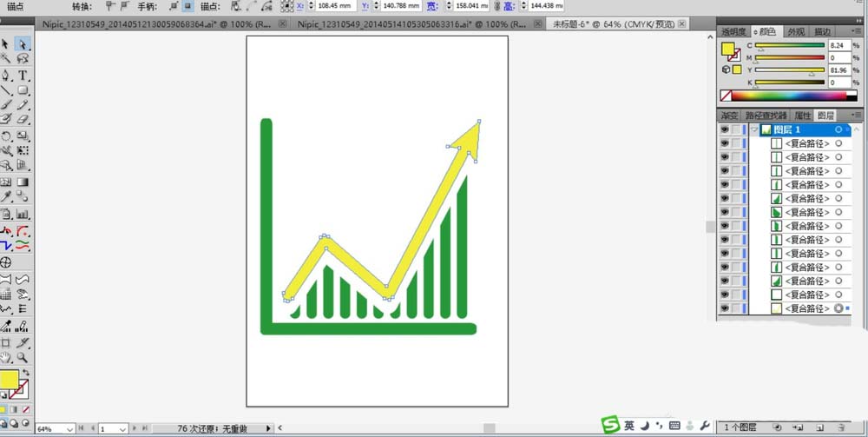This screenshot has height=437, width=868.
Task: Switch to document tab ending 068364.ai
Action: (156, 24)
